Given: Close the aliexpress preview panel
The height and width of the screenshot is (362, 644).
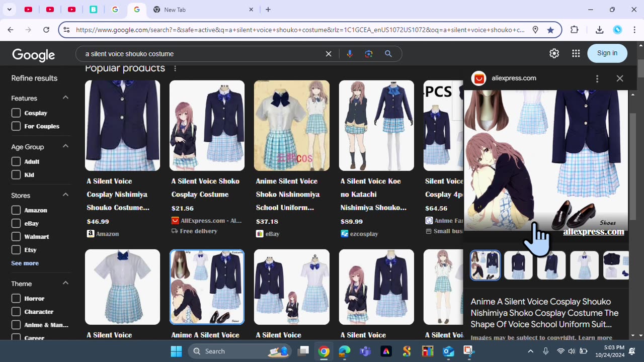Looking at the screenshot, I should pos(620,78).
